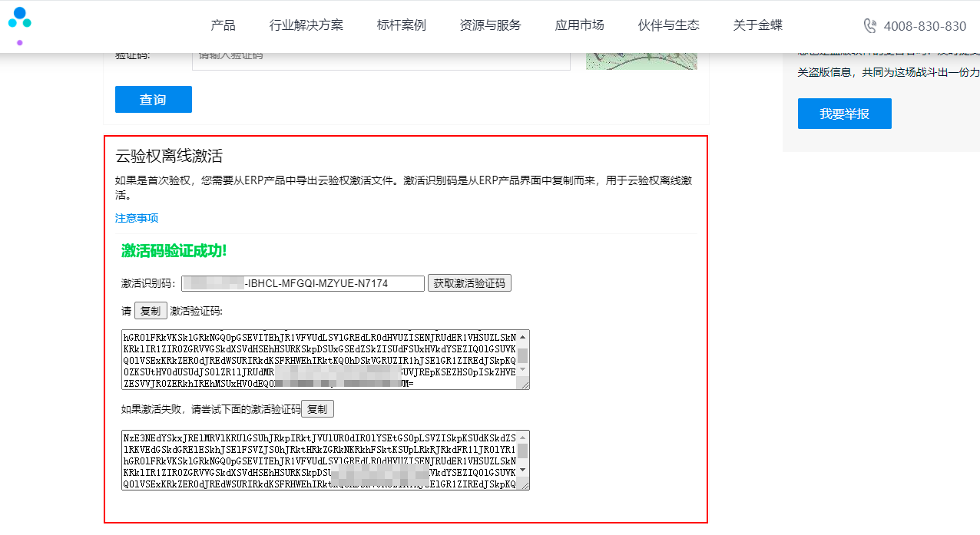Click inside the first activation code textarea
Screen dimensions: 980x535
[319, 359]
